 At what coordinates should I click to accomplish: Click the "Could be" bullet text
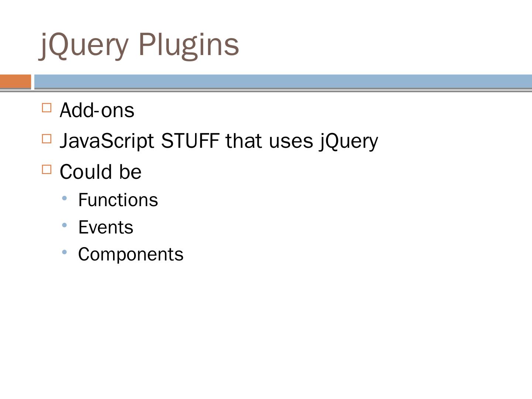pos(100,172)
